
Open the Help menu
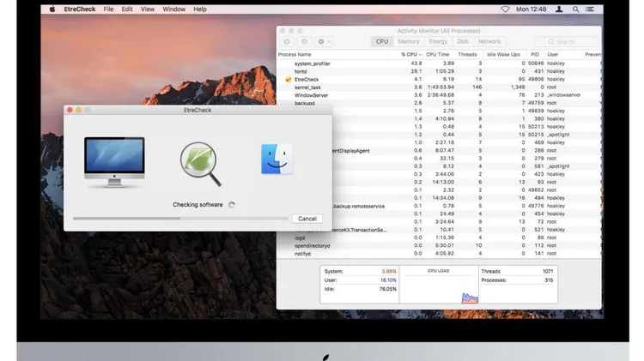point(200,9)
